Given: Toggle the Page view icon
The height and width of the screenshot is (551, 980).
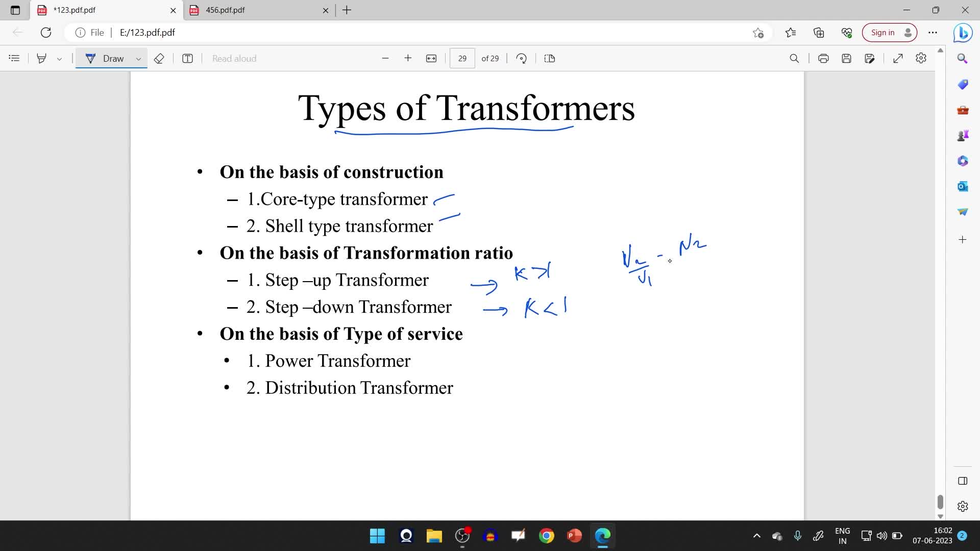Looking at the screenshot, I should tap(550, 59).
